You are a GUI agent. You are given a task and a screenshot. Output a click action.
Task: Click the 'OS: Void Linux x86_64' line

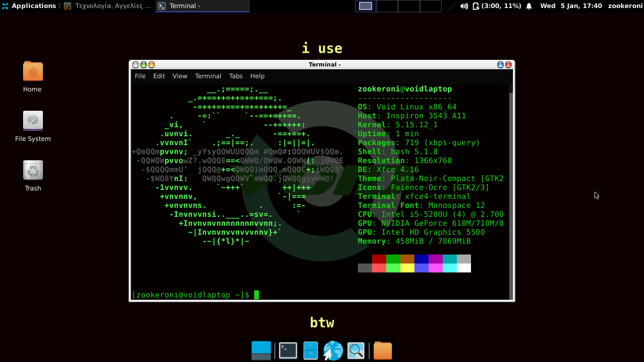(407, 107)
